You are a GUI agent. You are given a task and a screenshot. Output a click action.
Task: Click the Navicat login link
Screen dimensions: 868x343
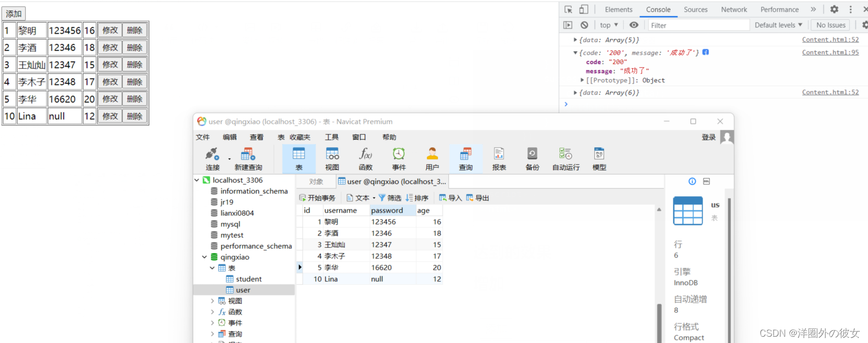(x=708, y=137)
